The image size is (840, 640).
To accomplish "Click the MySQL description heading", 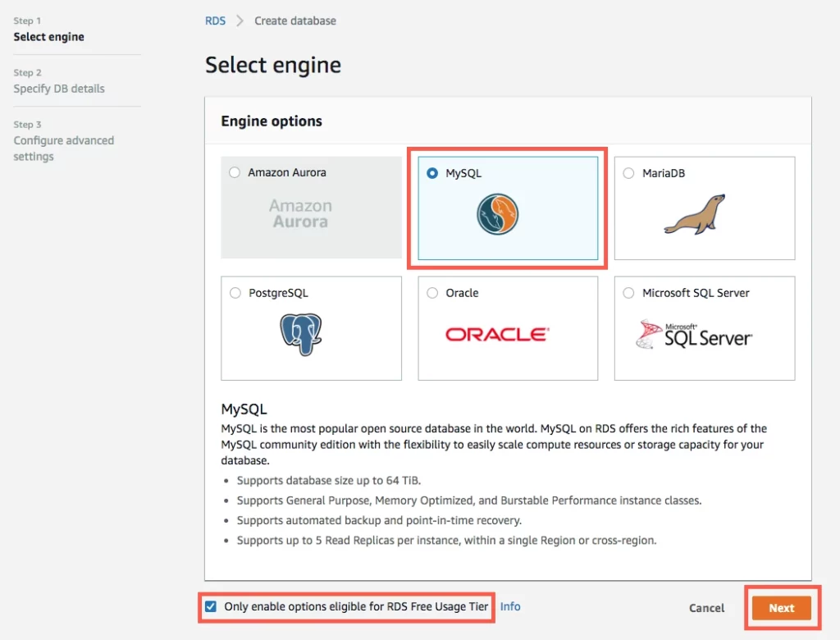I will coord(244,409).
